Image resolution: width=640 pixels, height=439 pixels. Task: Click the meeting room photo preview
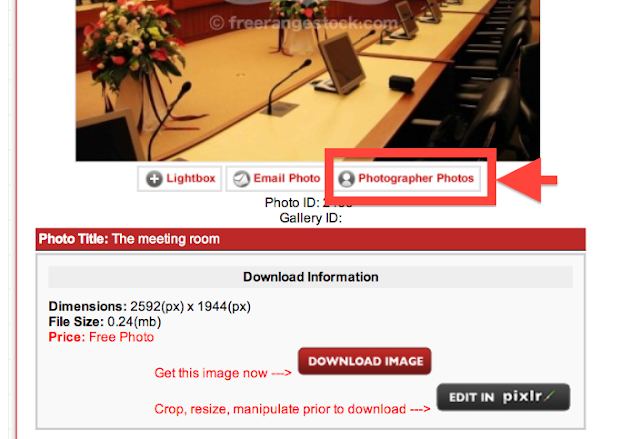tap(308, 80)
